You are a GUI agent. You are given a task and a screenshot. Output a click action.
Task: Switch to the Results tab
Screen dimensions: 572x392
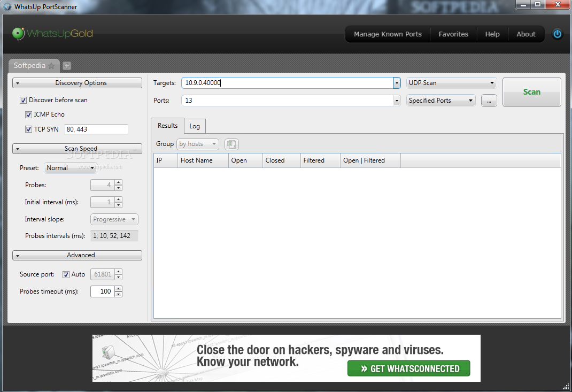pos(167,126)
